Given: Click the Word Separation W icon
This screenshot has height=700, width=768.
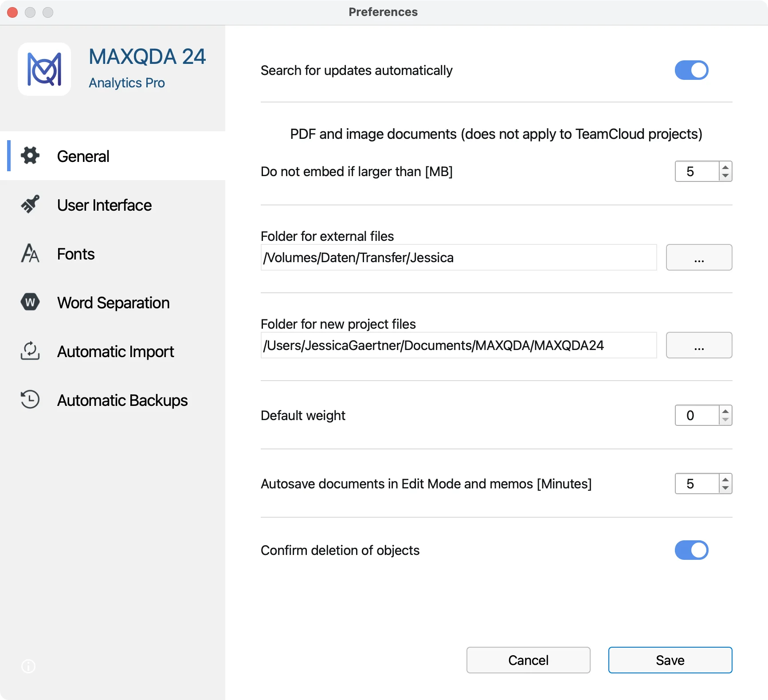Looking at the screenshot, I should click(30, 302).
